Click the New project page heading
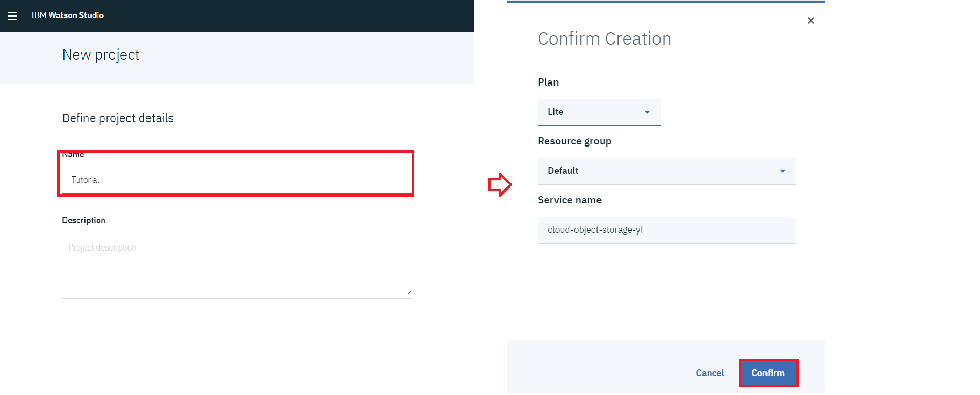 tap(101, 55)
